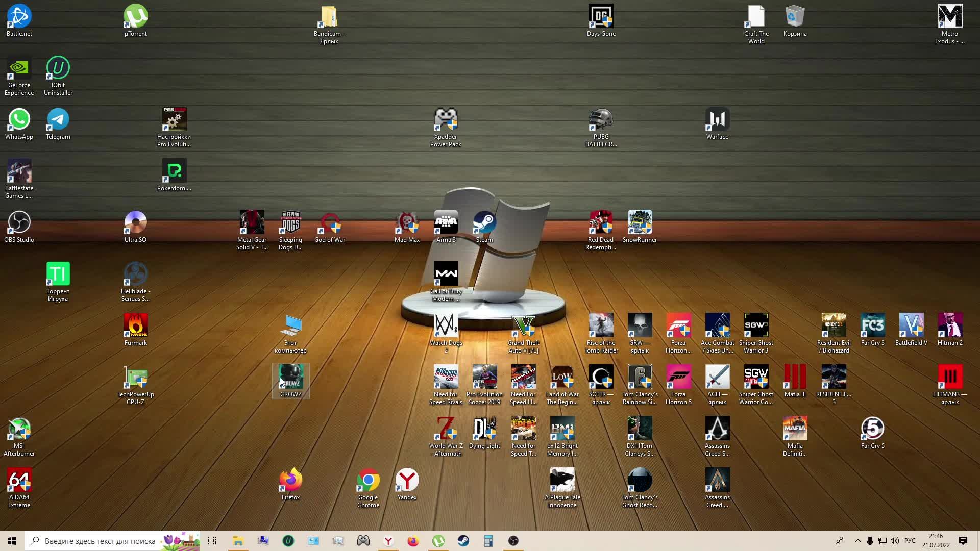
Task: Select the Days Gone game icon
Action: coord(601,17)
